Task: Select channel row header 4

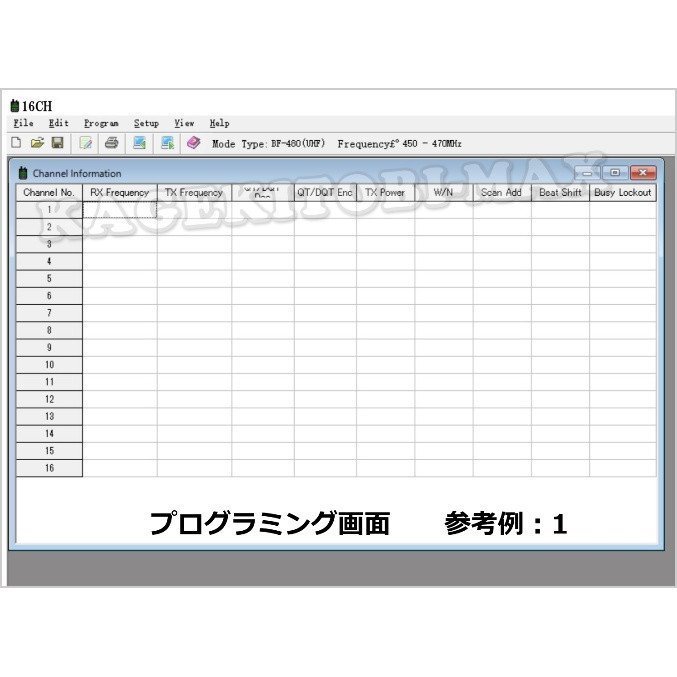Action: click(x=49, y=262)
